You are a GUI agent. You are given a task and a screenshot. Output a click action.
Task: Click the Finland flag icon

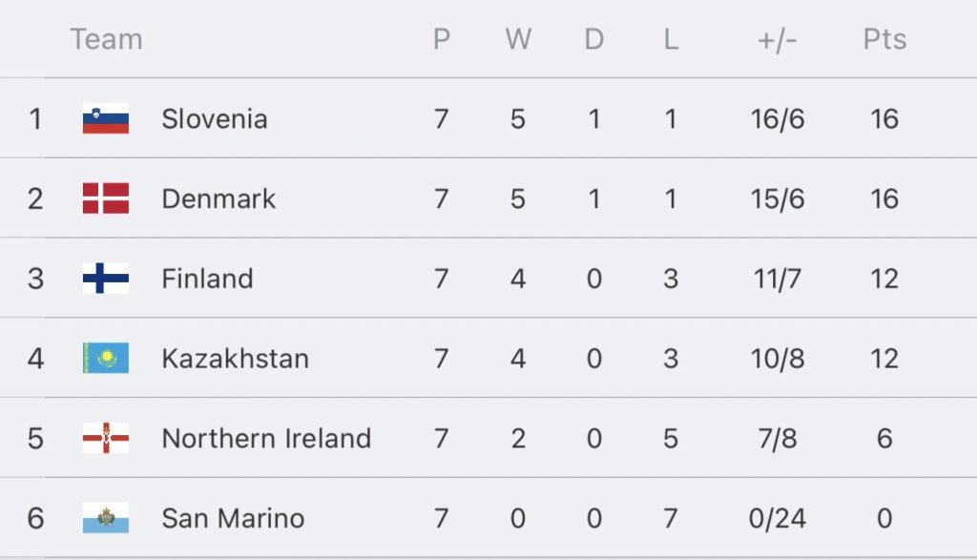click(106, 278)
